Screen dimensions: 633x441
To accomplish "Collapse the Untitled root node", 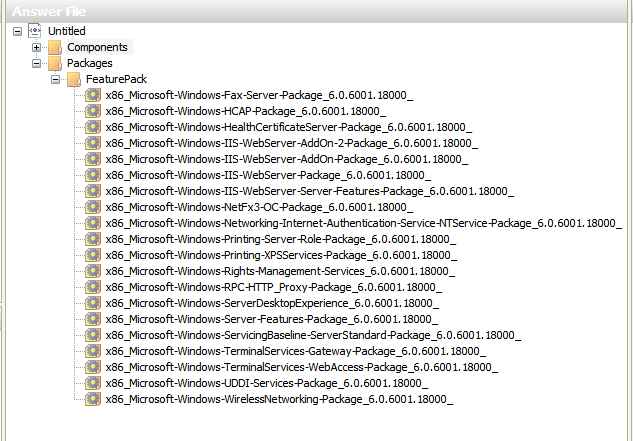I will coord(17,31).
